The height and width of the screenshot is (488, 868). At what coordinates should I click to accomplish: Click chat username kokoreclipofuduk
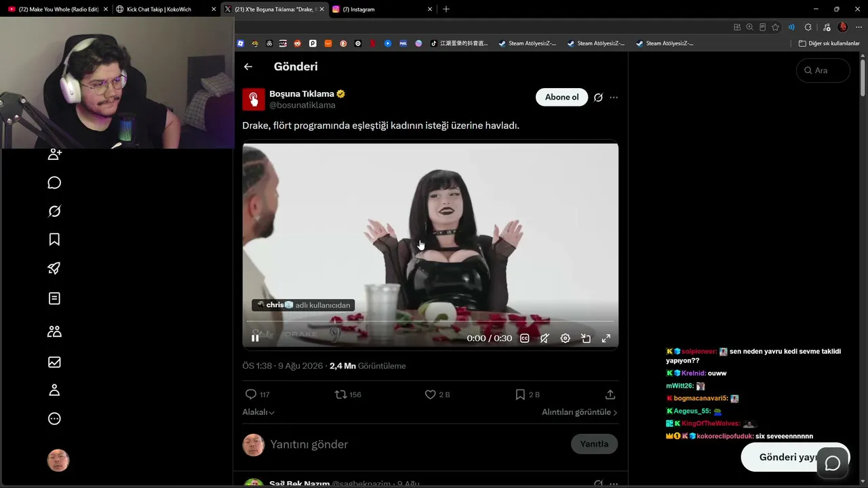click(724, 436)
